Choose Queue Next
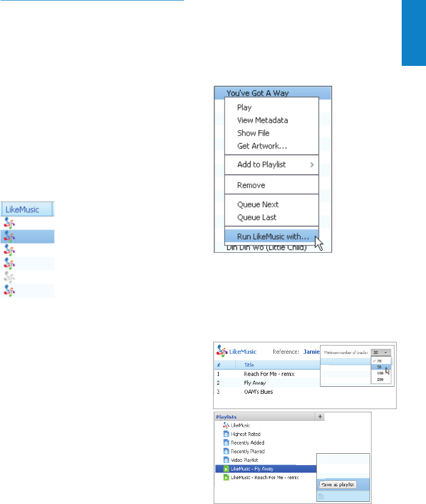This screenshot has width=426, height=504. pos(258,204)
